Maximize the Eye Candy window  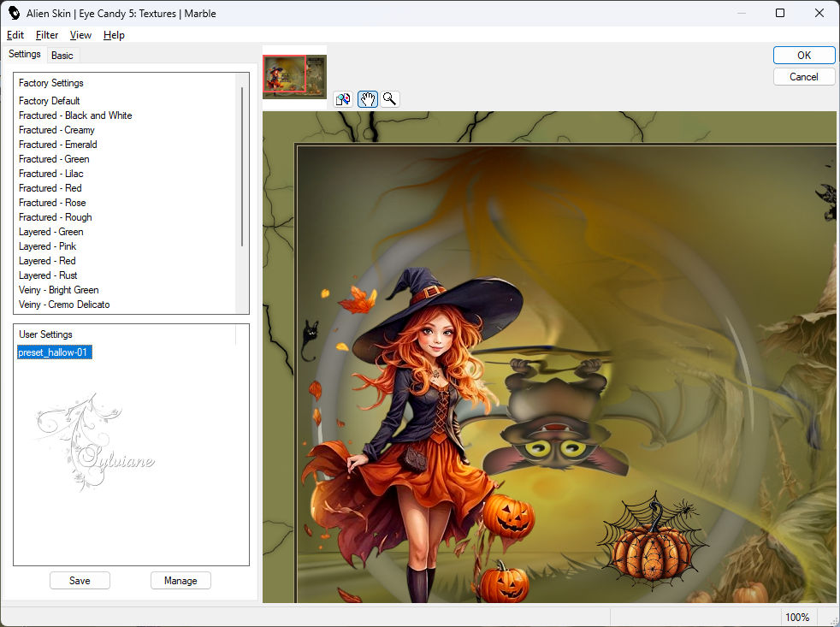(x=780, y=13)
